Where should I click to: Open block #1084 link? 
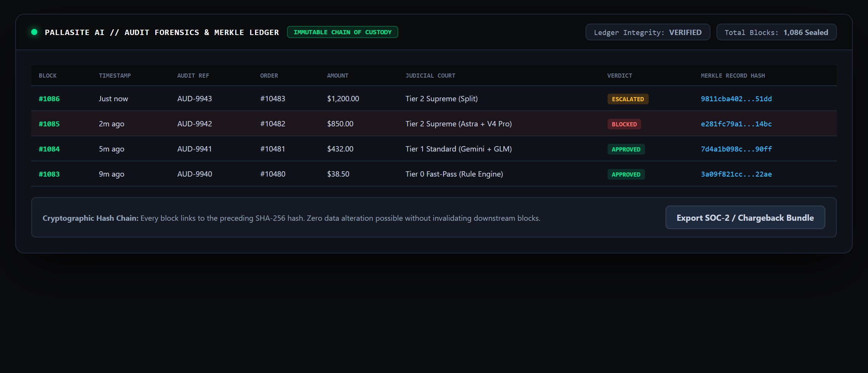[x=49, y=149]
